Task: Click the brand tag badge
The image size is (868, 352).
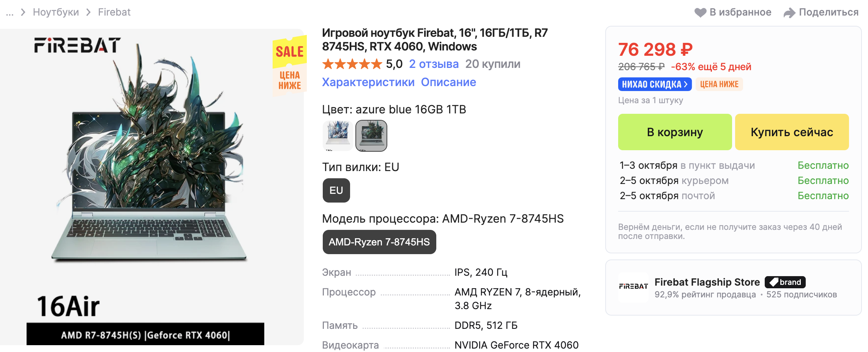Action: click(785, 282)
